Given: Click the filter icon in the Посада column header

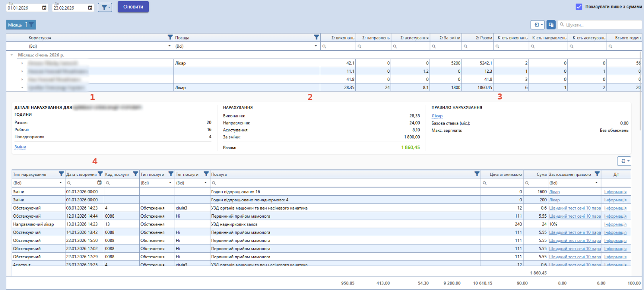Looking at the screenshot, I should (316, 37).
